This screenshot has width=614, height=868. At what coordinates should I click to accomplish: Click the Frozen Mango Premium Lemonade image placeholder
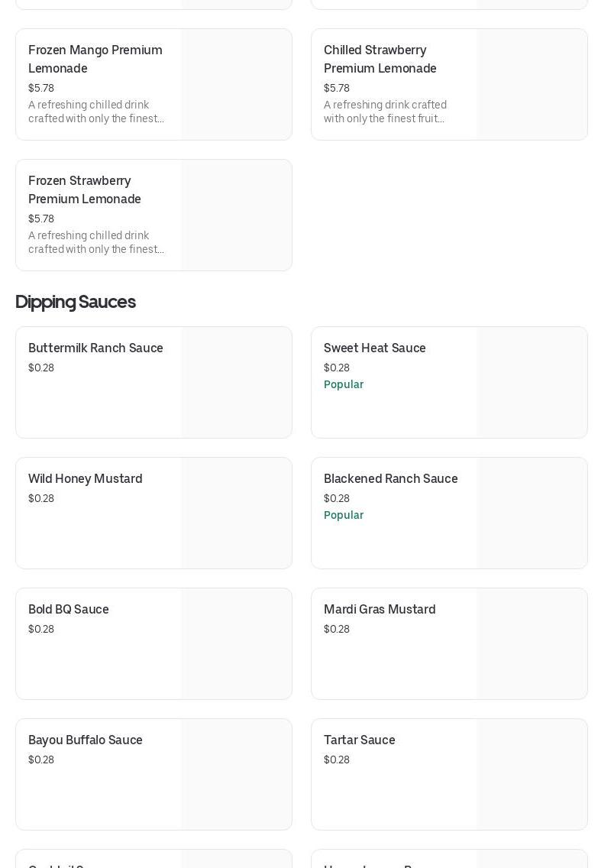click(236, 85)
